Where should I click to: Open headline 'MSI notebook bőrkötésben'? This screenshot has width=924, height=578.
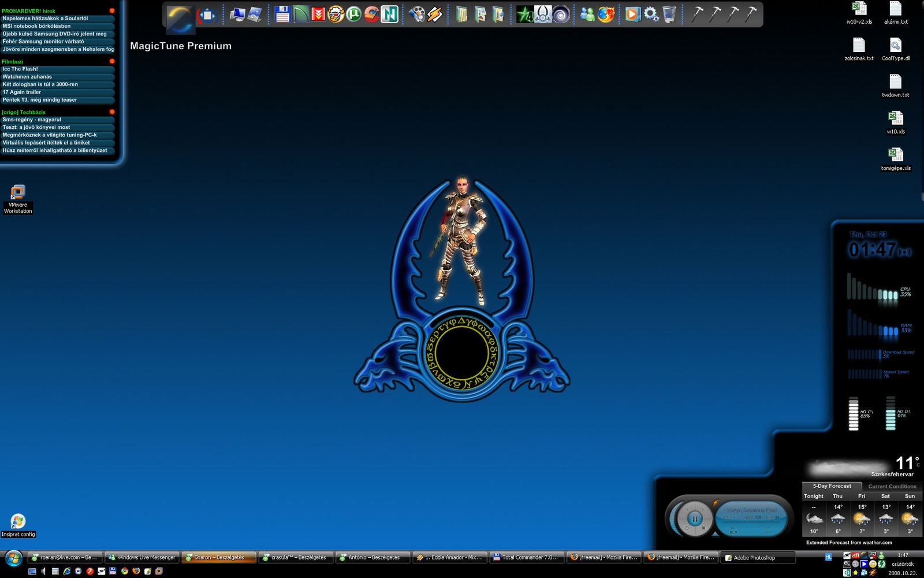pos(57,26)
